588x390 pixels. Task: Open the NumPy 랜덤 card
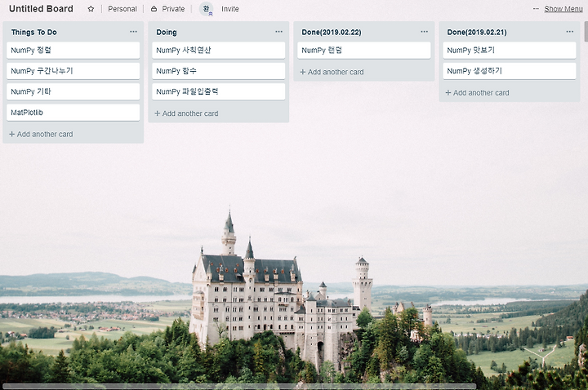click(364, 51)
